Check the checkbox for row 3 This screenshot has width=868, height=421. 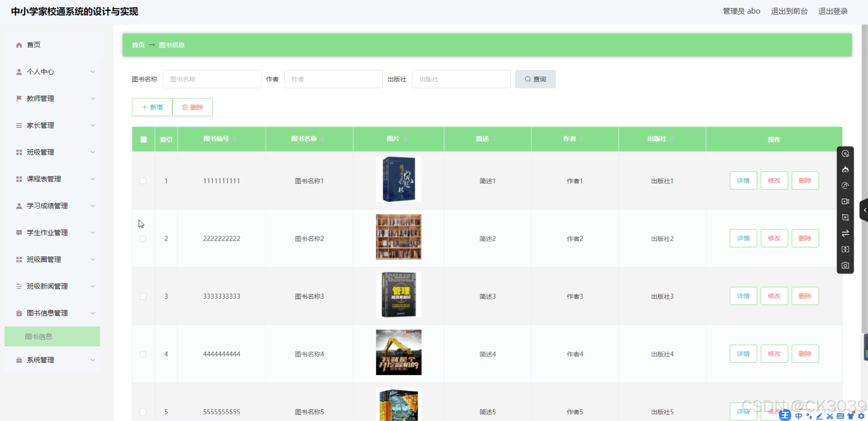click(x=143, y=296)
